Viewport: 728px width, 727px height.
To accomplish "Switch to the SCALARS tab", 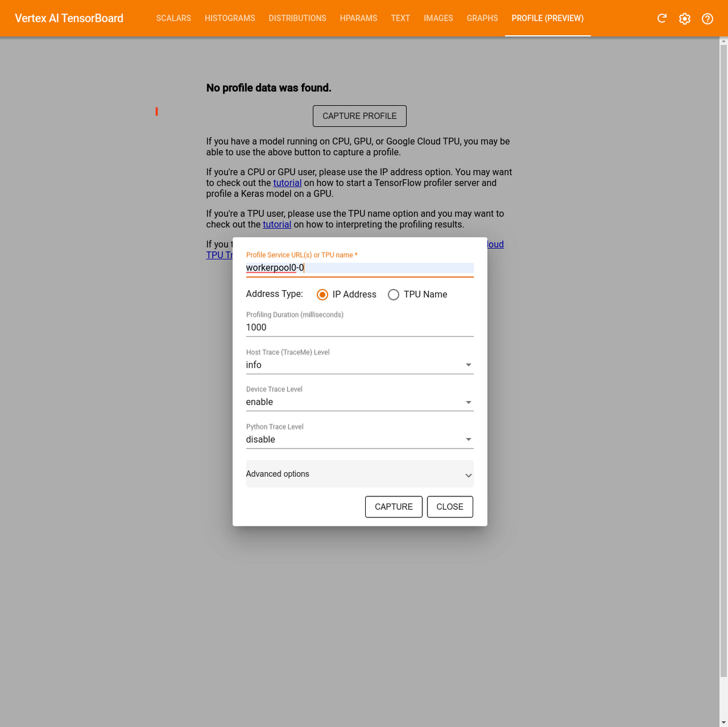I will click(174, 18).
